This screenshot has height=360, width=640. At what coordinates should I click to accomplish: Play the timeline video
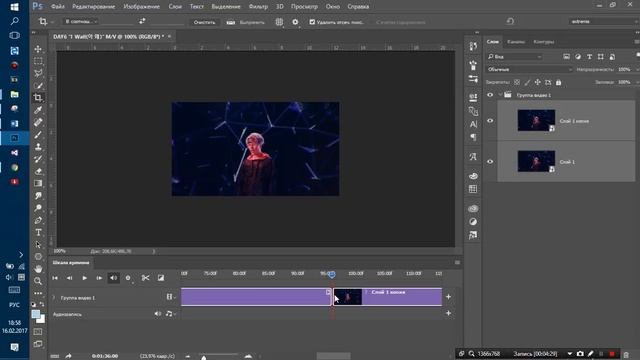(x=84, y=278)
